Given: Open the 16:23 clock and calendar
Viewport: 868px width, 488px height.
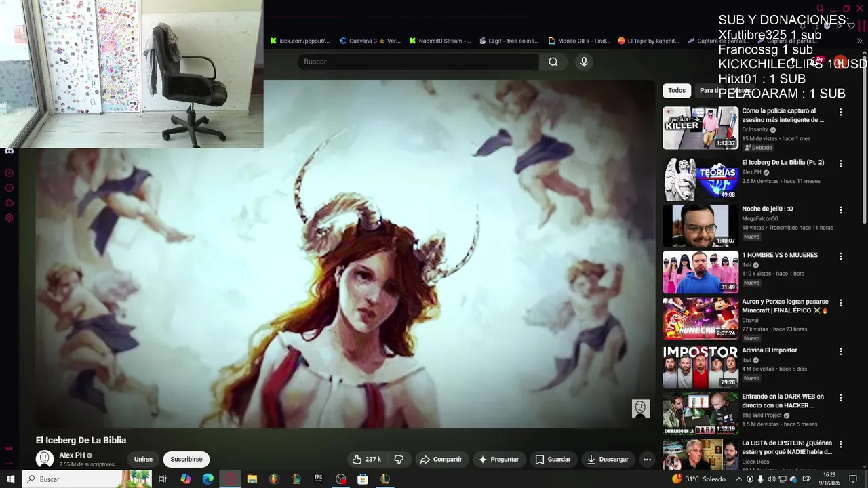Looking at the screenshot, I should point(829,479).
